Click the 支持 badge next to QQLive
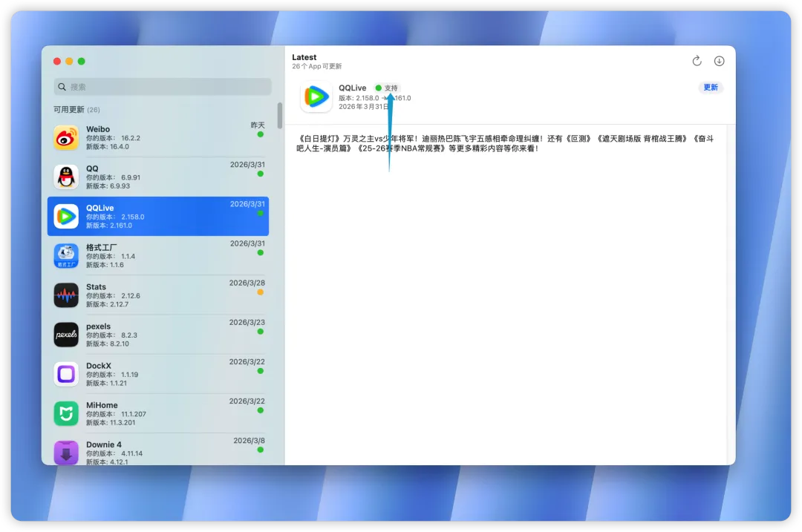The image size is (802, 532). [387, 88]
